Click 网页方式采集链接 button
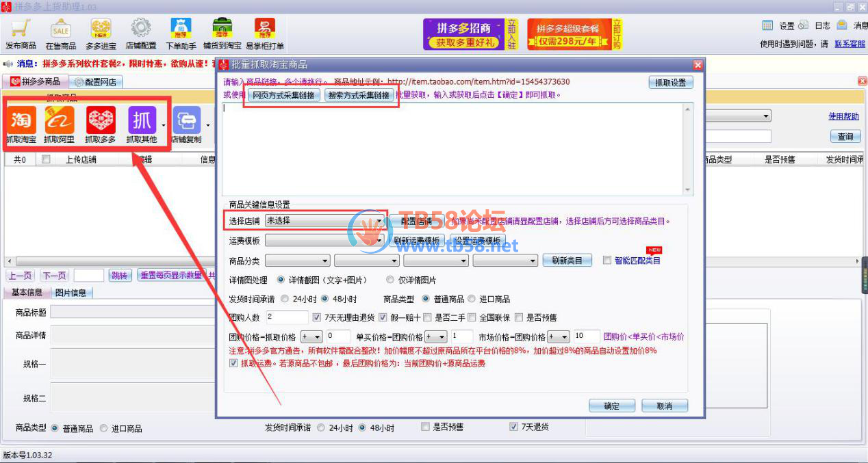 pyautogui.click(x=284, y=95)
